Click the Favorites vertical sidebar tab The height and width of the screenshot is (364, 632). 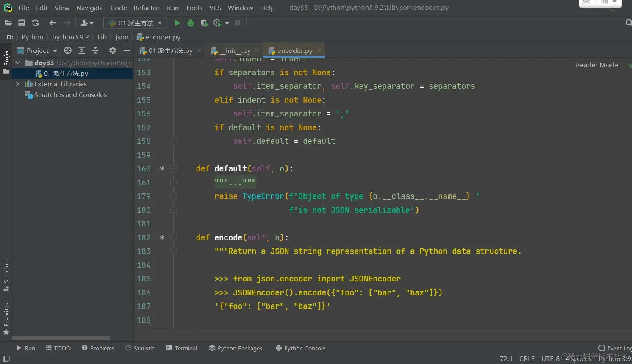pyautogui.click(x=6, y=319)
